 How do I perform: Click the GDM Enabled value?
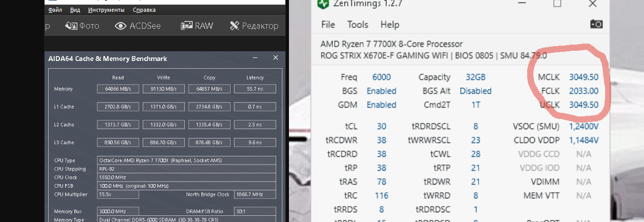[382, 105]
